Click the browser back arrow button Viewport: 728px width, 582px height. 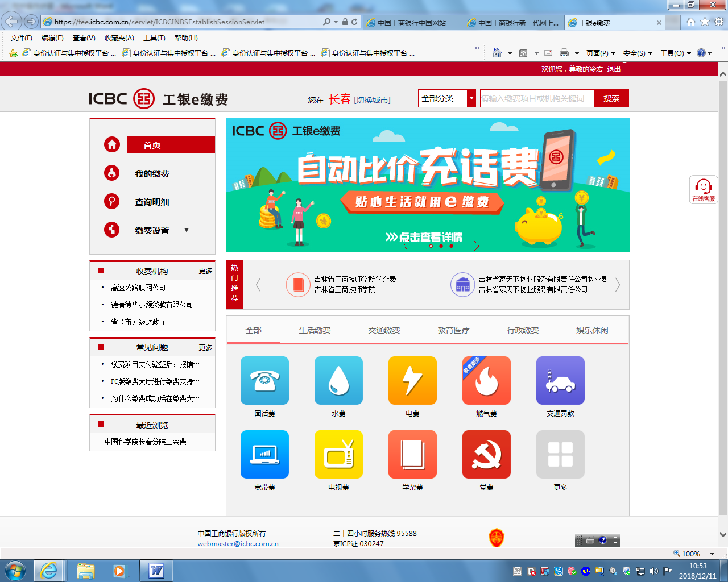pos(11,22)
